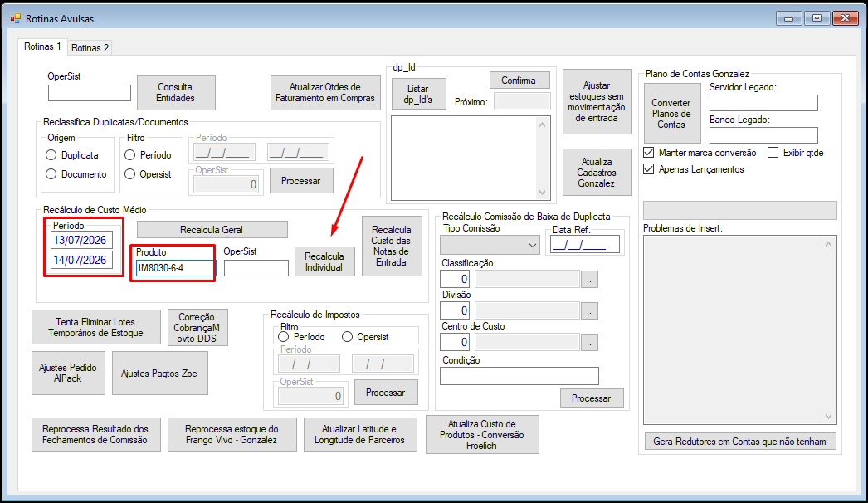Click the Rotinas Avulsas window title icon
The image size is (868, 503).
click(15, 18)
